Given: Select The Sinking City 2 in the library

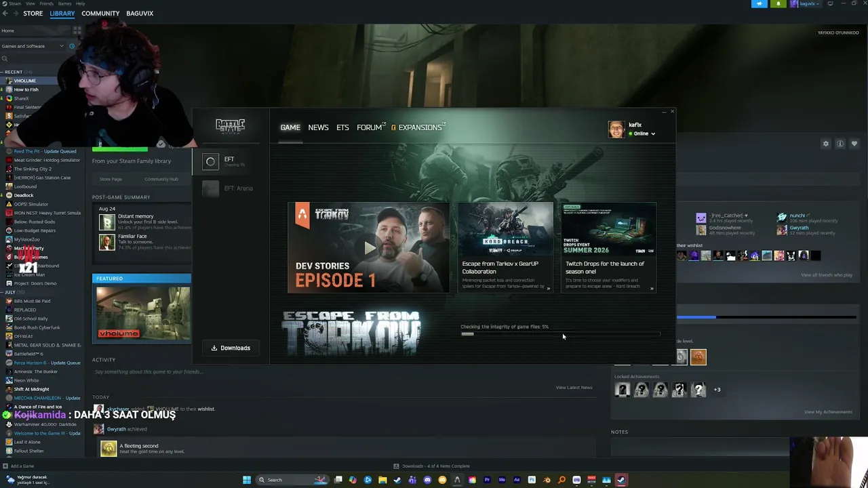Looking at the screenshot, I should pos(33,169).
